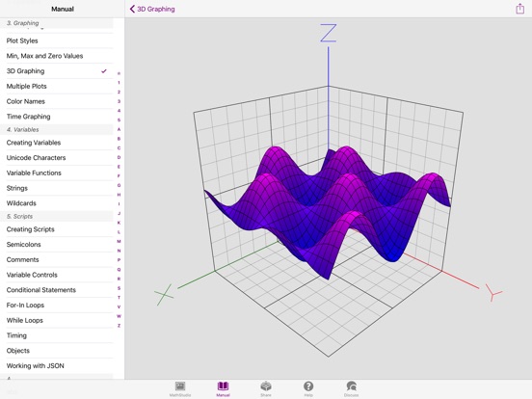Viewport: 532px width, 399px height.
Task: Jump to index letter S in sidebar
Action: click(119, 288)
